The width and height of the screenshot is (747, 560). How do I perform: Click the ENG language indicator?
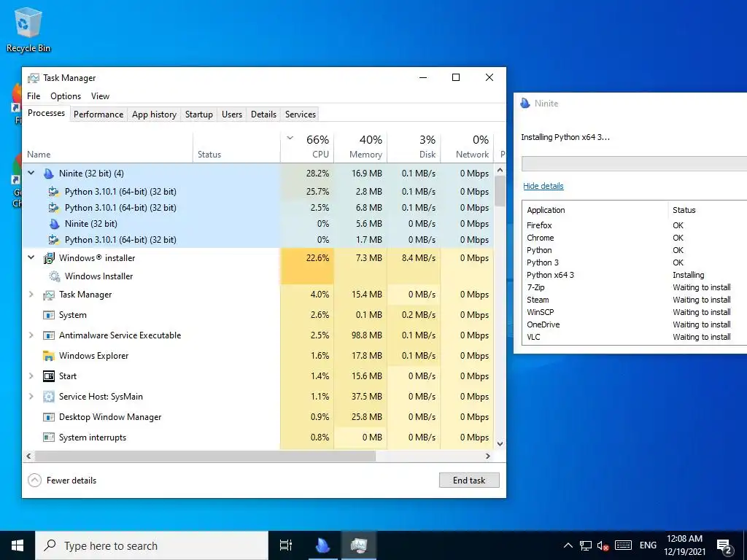tap(648, 545)
